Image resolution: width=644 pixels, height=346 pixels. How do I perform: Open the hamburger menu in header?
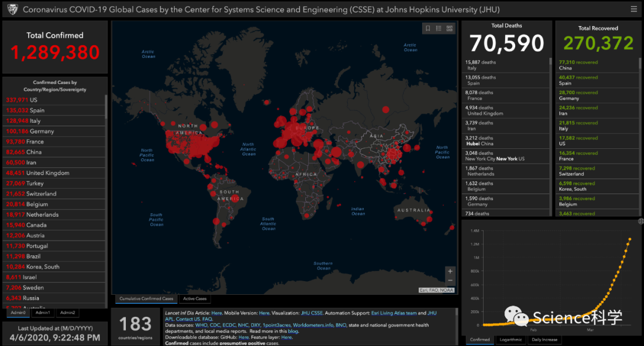pos(634,9)
